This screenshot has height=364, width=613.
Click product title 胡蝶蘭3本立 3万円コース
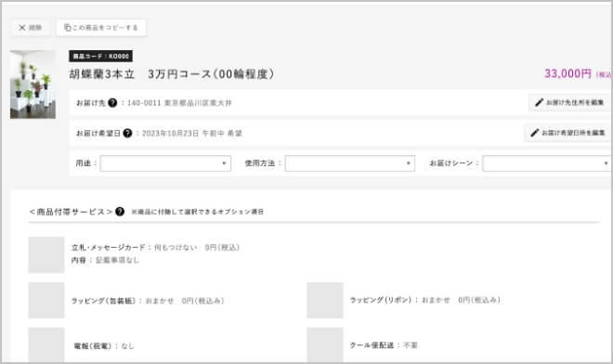click(172, 74)
